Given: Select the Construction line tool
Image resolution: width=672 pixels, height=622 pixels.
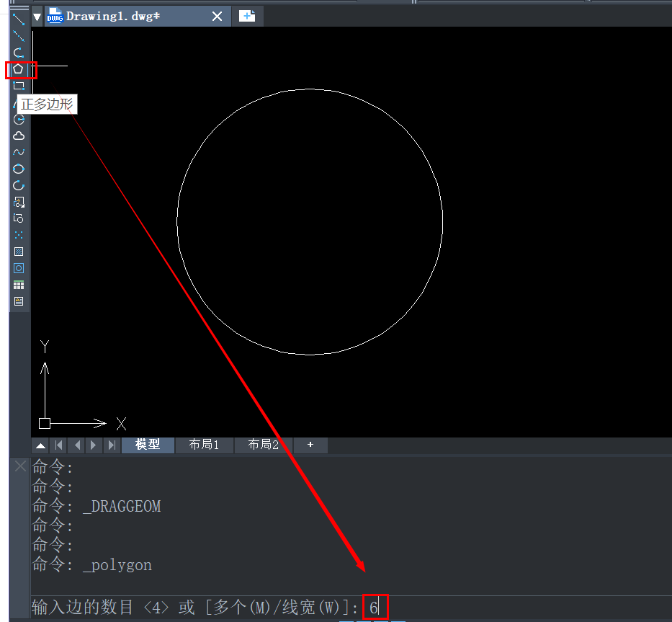Looking at the screenshot, I should [19, 36].
